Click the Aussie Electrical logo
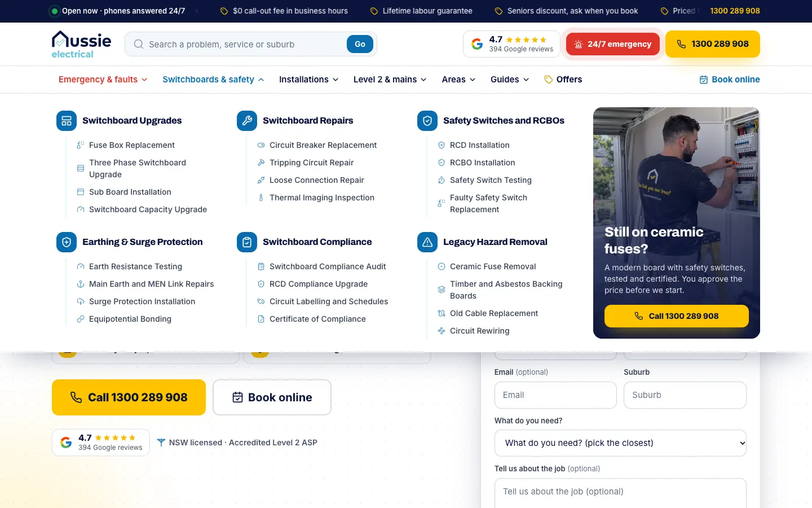Screen dimensions: 812x508 point(82,44)
